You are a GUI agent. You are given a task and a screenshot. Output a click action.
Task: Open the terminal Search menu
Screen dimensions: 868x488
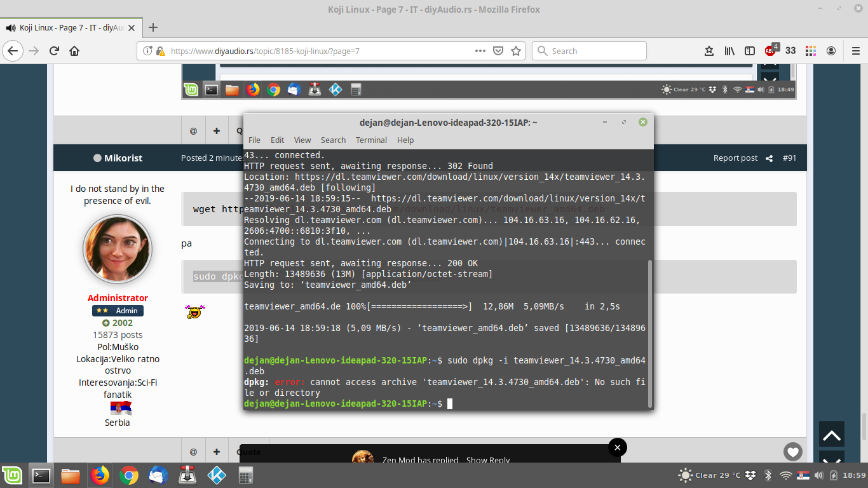coord(333,140)
